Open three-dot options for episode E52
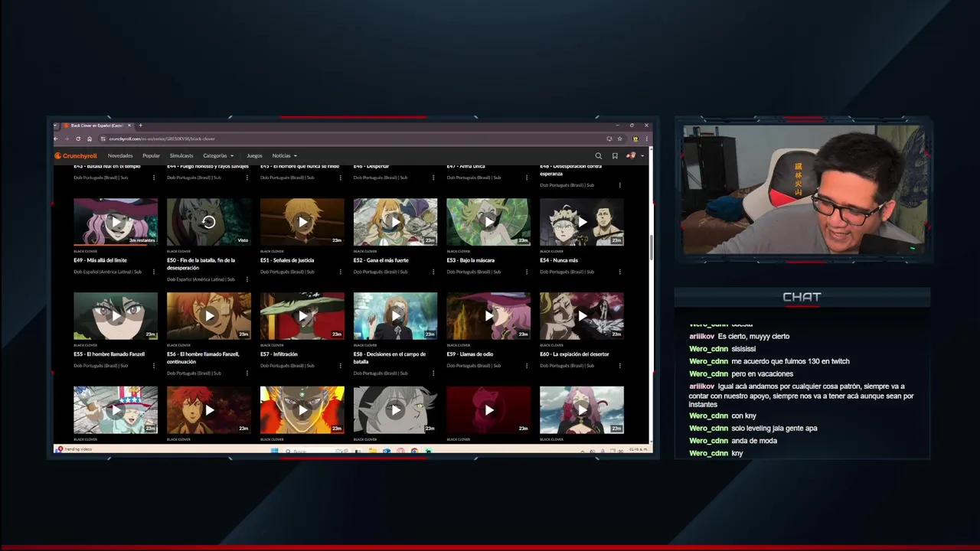This screenshot has width=980, height=551. pos(433,272)
